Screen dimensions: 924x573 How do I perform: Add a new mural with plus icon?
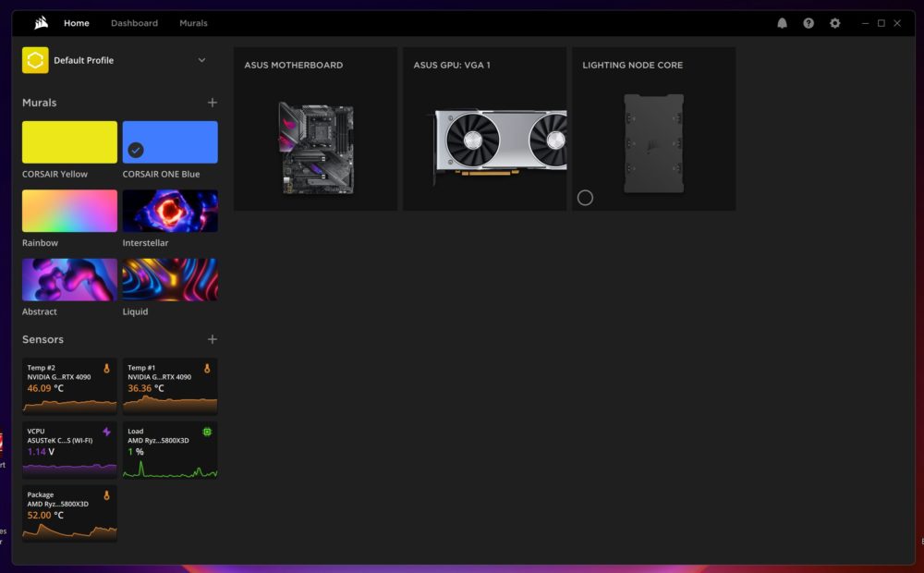point(213,103)
